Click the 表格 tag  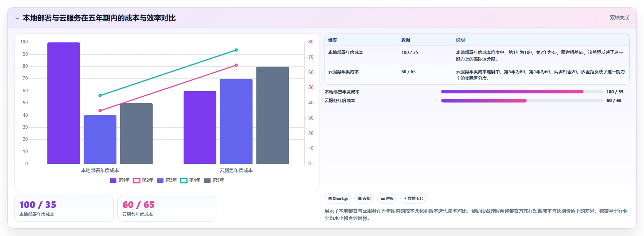364,198
